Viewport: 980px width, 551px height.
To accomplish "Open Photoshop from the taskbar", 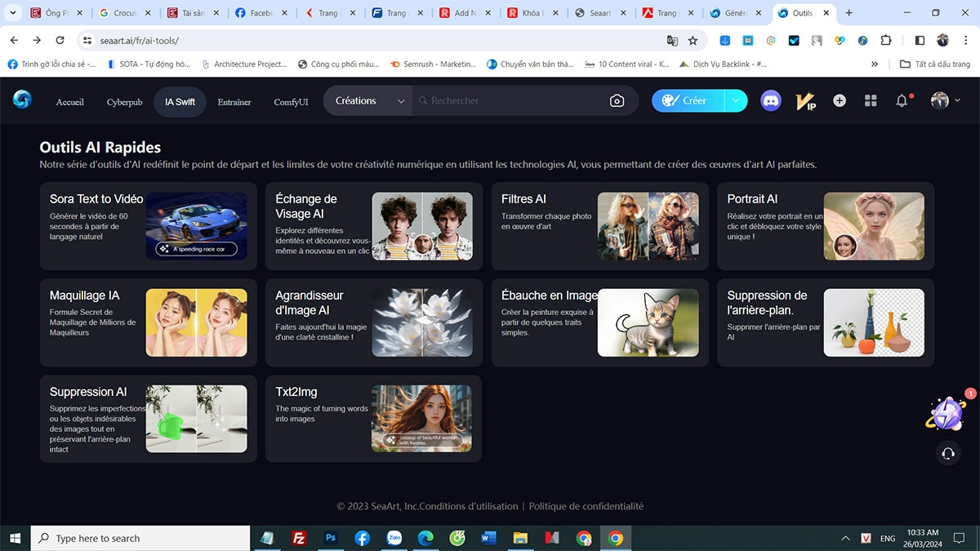I will pyautogui.click(x=331, y=538).
